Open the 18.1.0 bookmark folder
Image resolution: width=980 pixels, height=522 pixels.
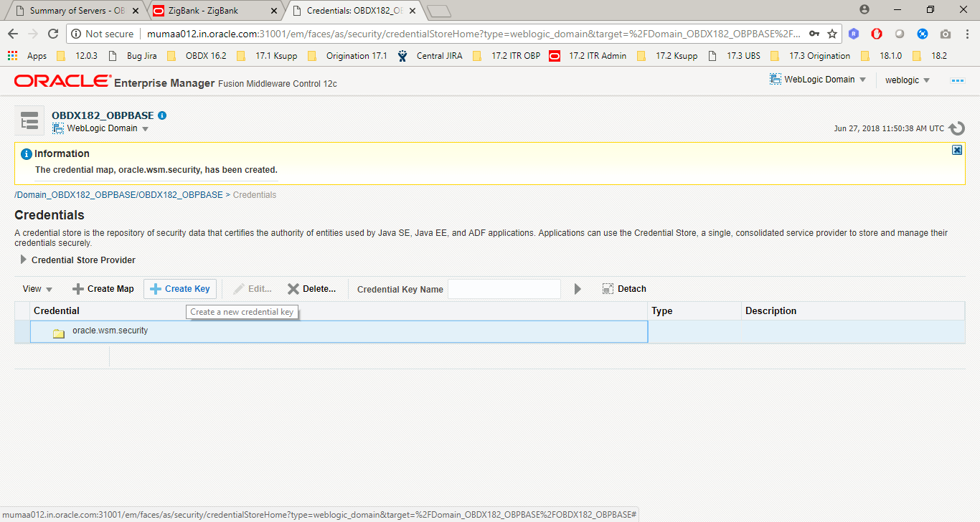(881, 56)
